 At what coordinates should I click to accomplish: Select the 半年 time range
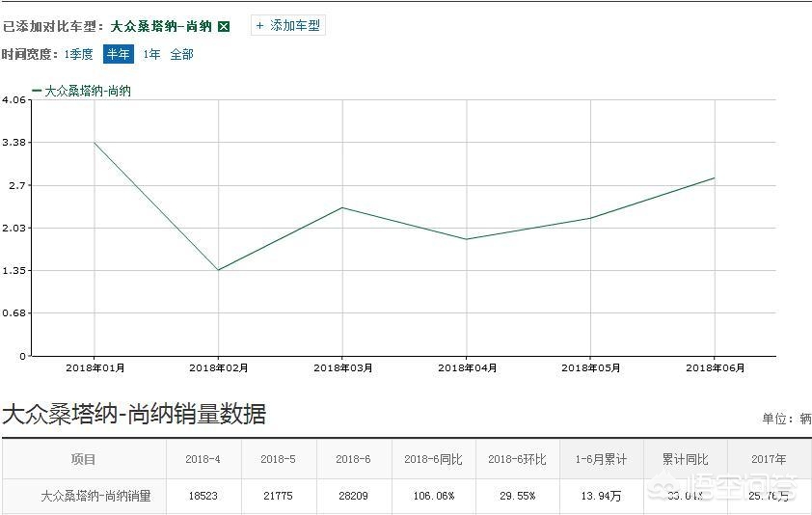118,54
